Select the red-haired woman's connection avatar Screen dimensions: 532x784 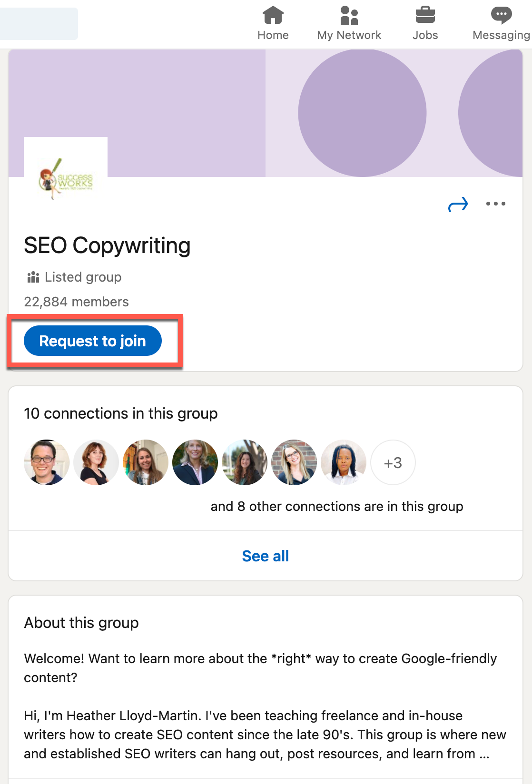click(x=96, y=462)
